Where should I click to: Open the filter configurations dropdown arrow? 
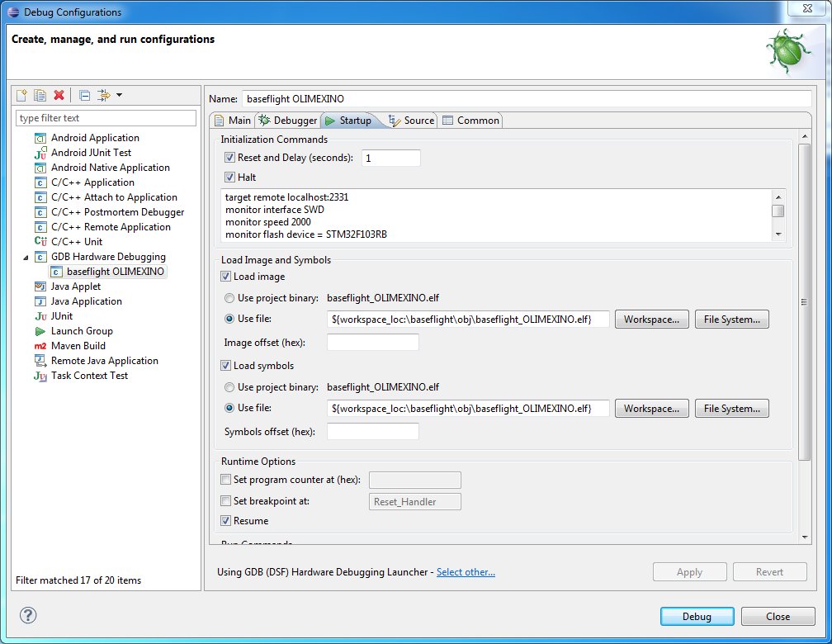(x=119, y=95)
